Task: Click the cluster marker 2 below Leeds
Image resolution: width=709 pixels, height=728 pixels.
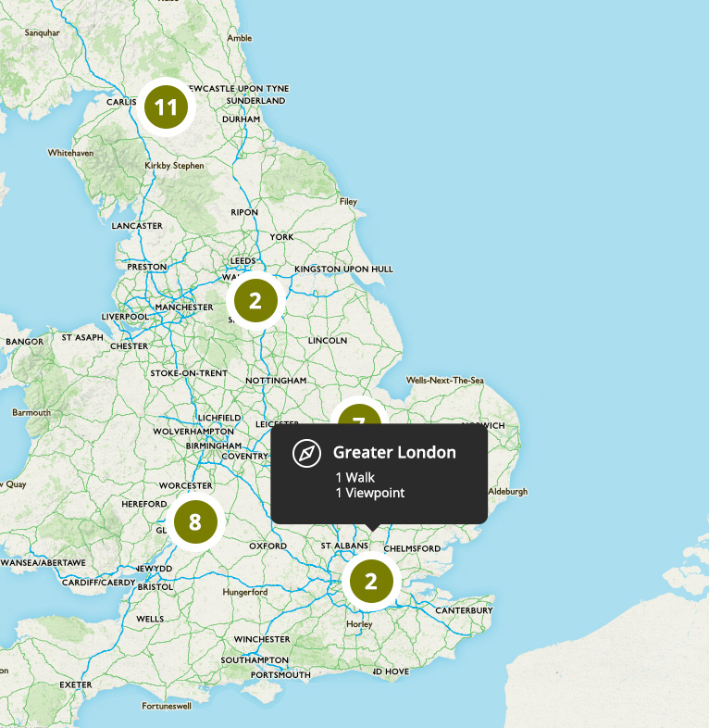Action: 255,301
